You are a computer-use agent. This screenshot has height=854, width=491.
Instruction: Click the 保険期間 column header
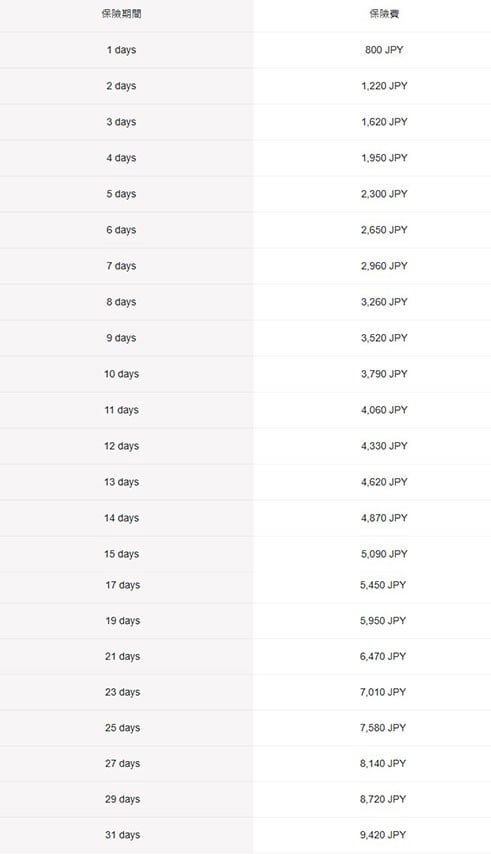pos(121,14)
